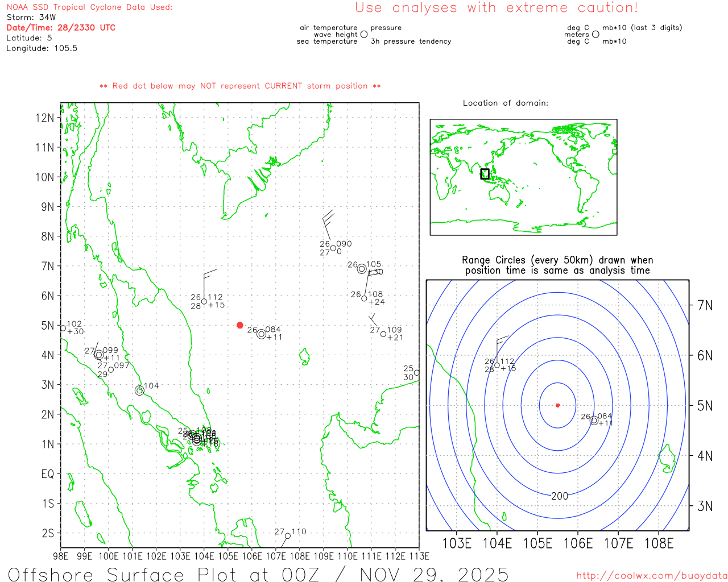Click the '98E' longitude label on main map
Image resolution: width=728 pixels, height=582 pixels.
pos(61,556)
